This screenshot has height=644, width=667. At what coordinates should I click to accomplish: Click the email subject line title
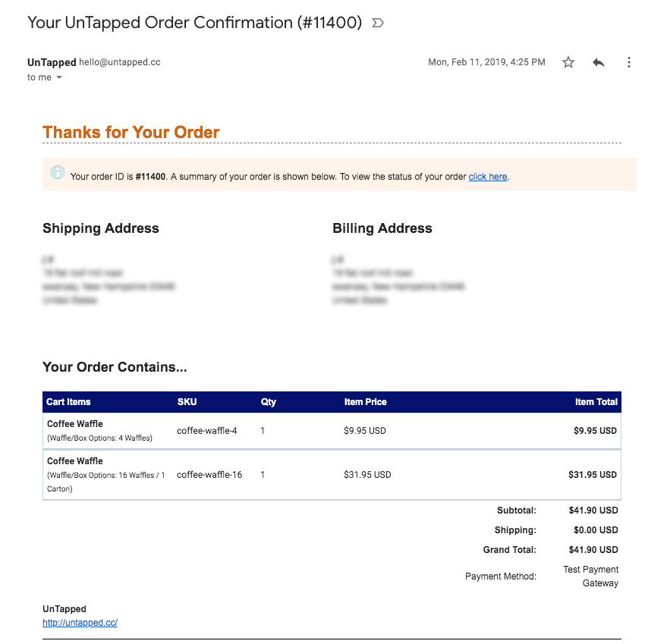[194, 23]
